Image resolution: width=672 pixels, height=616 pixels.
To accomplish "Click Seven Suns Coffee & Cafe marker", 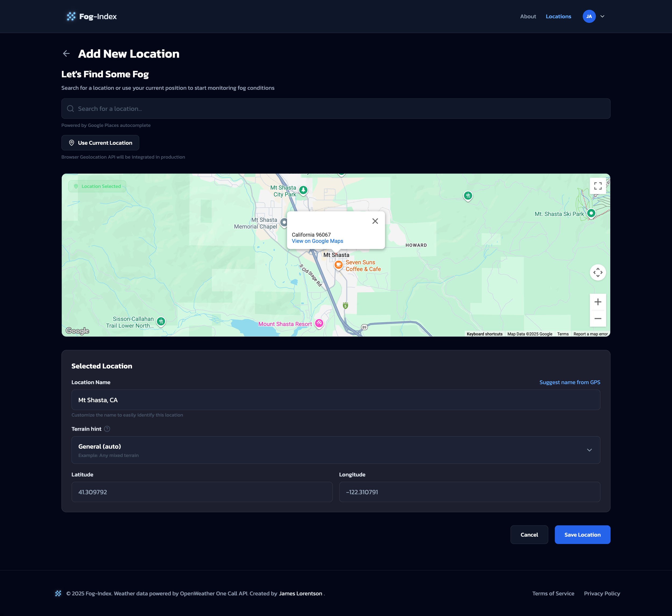I will tap(338, 265).
